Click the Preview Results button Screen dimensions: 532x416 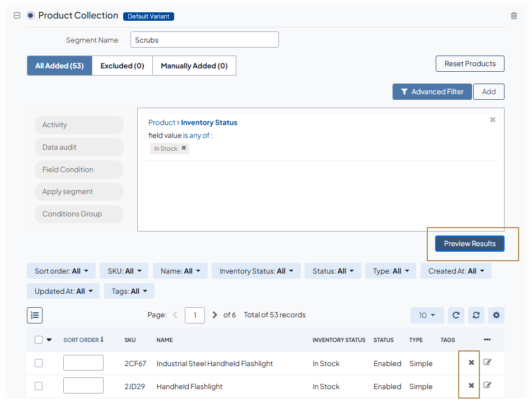(x=469, y=244)
